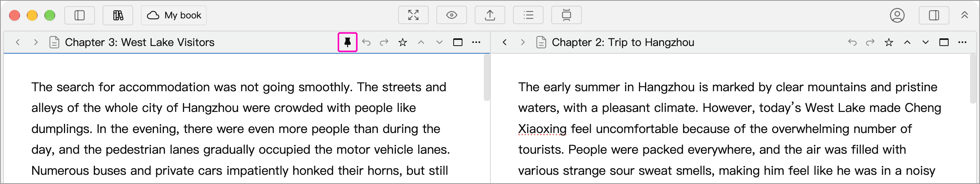Toggle typewriter mode icon
This screenshot has width=980, height=184.
[567, 15]
